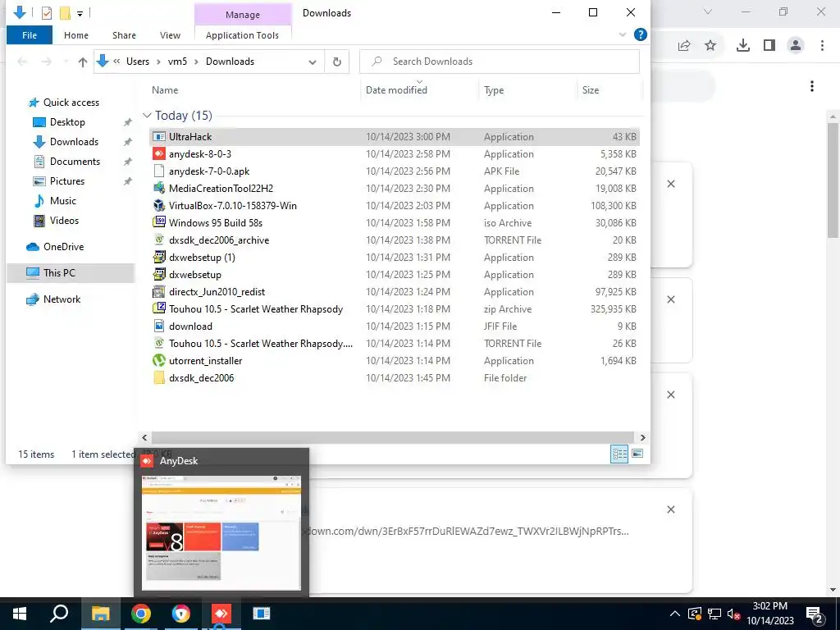
Task: Open the Home ribbon tab
Action: tap(76, 35)
